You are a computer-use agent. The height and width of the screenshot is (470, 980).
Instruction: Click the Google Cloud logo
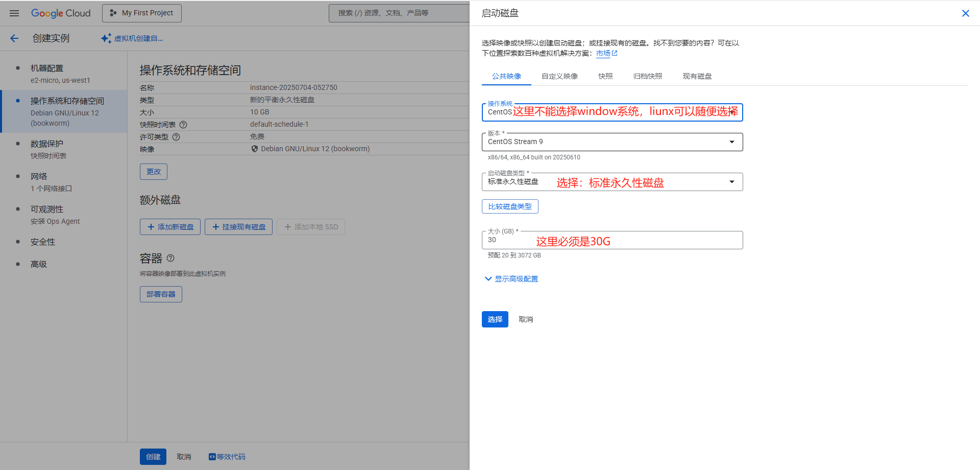[61, 13]
